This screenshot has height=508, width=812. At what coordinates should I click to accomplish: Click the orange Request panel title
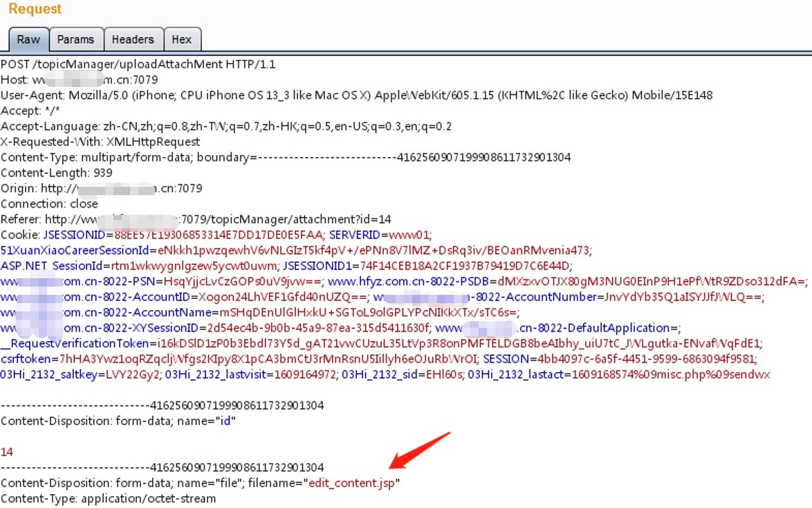(35, 10)
